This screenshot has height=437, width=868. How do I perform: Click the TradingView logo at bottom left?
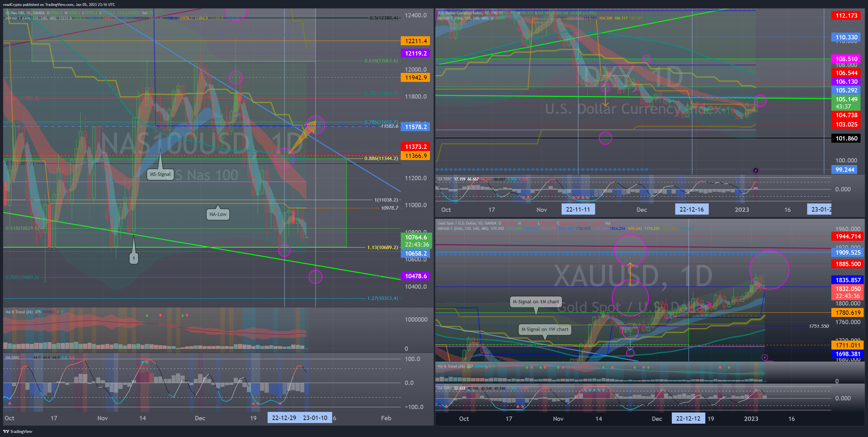tap(17, 431)
